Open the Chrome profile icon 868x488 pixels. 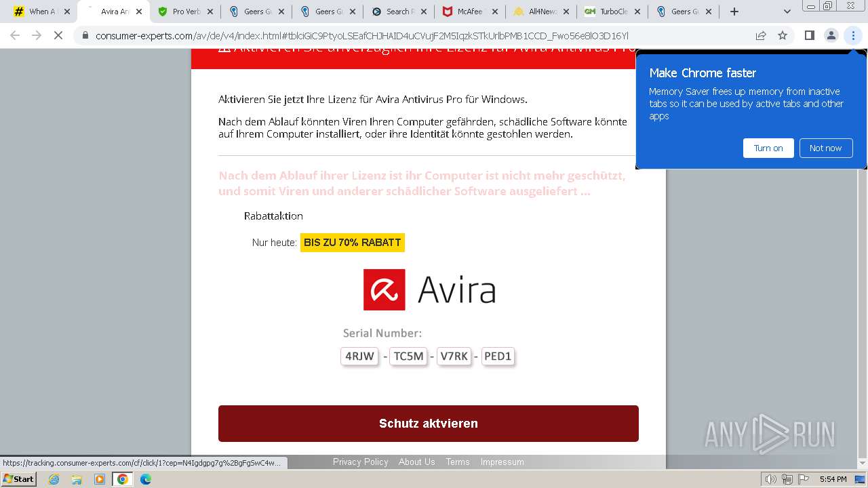click(831, 35)
